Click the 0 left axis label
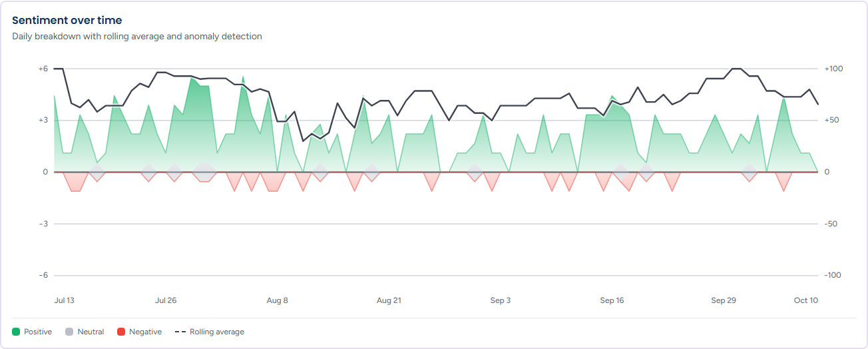868x349 pixels. [45, 172]
